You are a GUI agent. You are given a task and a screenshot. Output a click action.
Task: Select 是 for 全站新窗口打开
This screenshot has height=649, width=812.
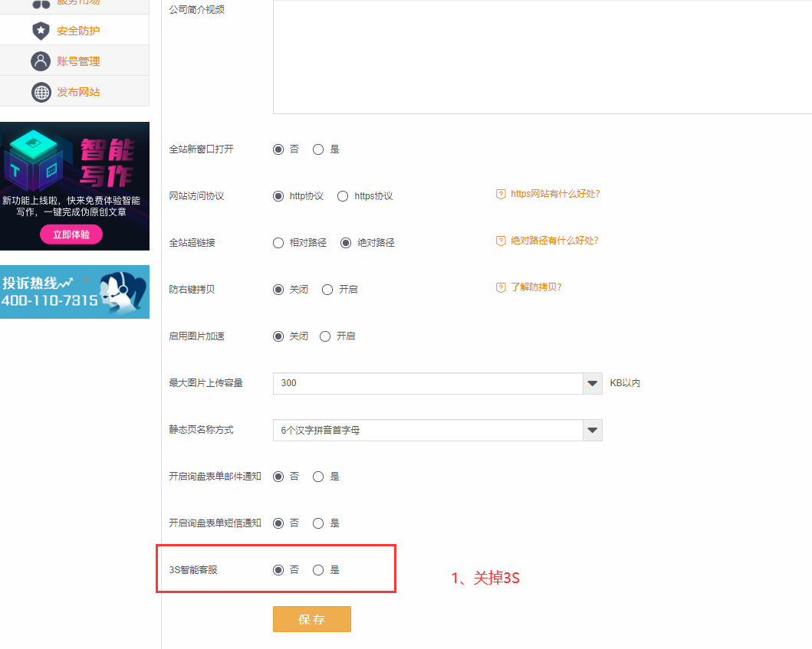pos(318,149)
